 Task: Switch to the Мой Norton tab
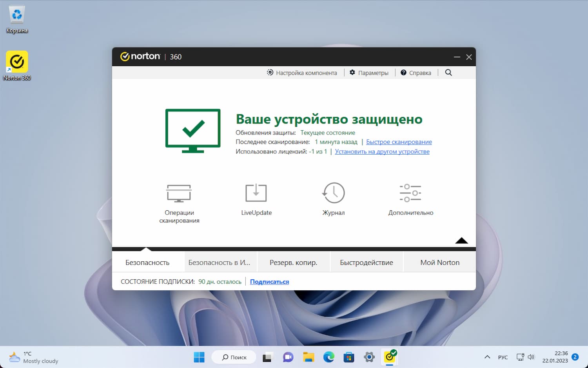[439, 262]
